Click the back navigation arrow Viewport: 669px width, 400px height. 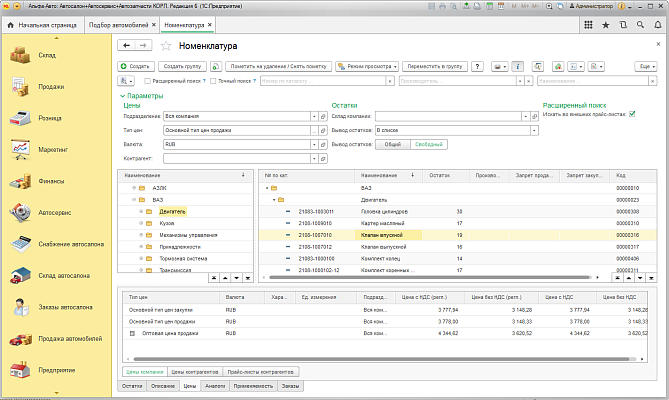point(127,45)
